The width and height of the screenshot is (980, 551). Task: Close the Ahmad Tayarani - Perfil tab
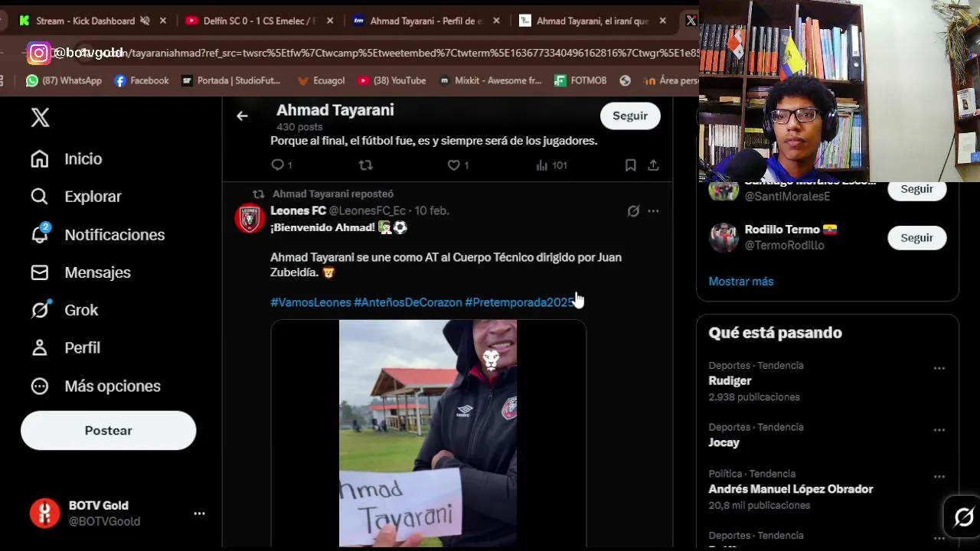[497, 21]
